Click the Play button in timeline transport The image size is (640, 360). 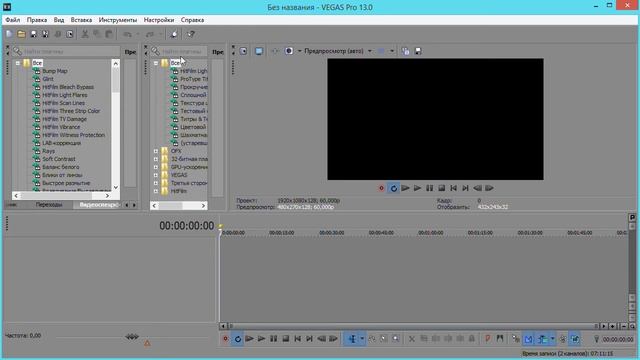tap(262, 339)
